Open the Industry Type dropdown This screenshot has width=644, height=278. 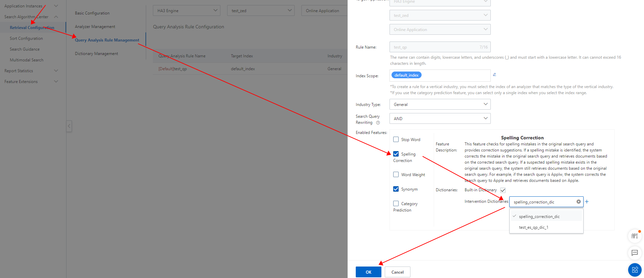[x=440, y=104]
